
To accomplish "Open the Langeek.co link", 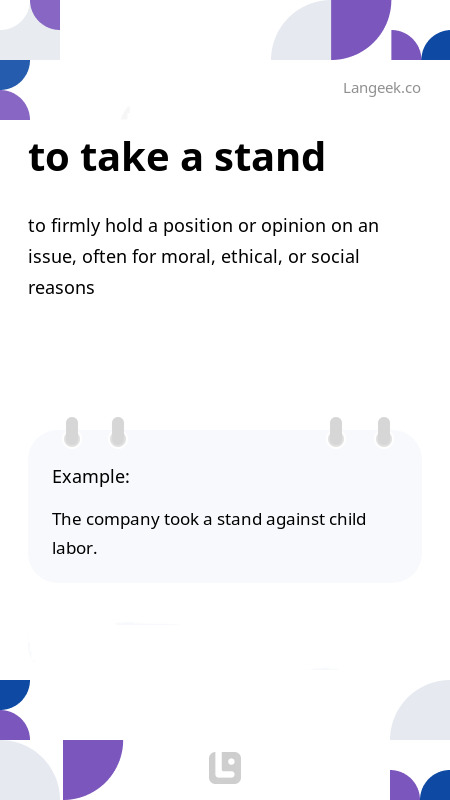I will [x=382, y=88].
